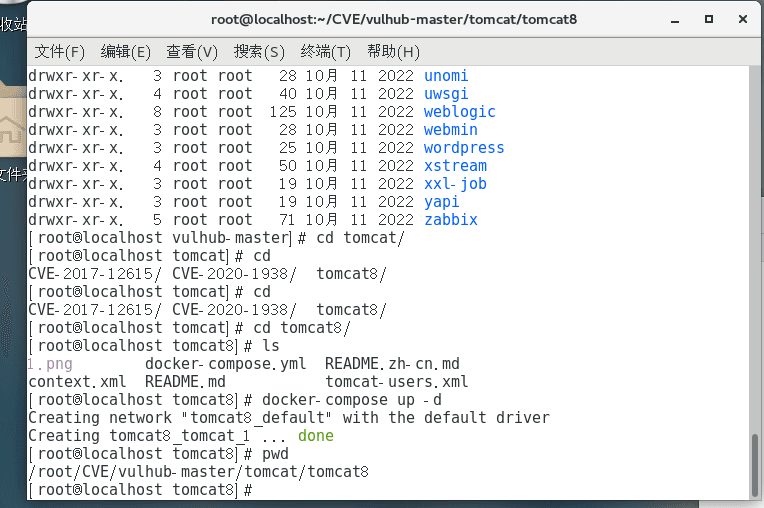Image resolution: width=764 pixels, height=508 pixels.
Task: Open the 帮助(H) menu
Action: point(393,52)
